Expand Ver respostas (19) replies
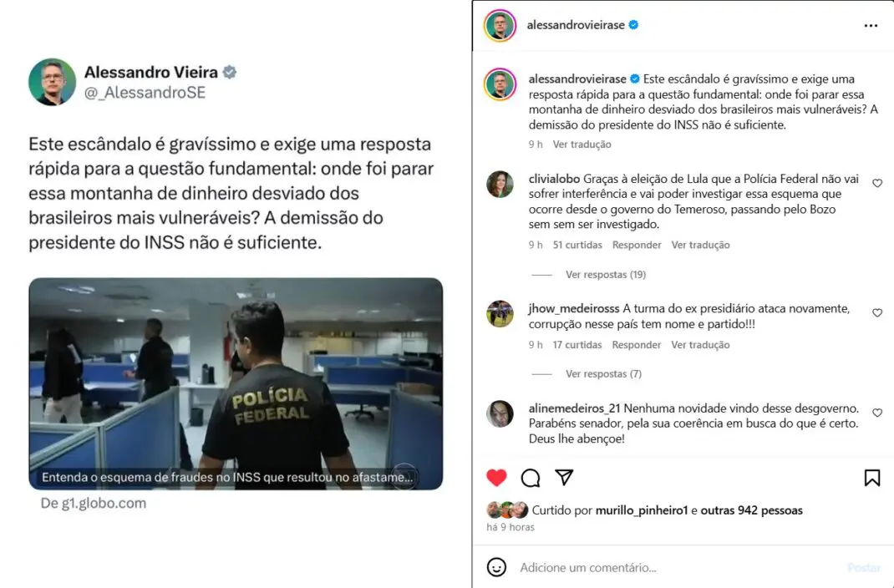894x588 pixels. [606, 275]
